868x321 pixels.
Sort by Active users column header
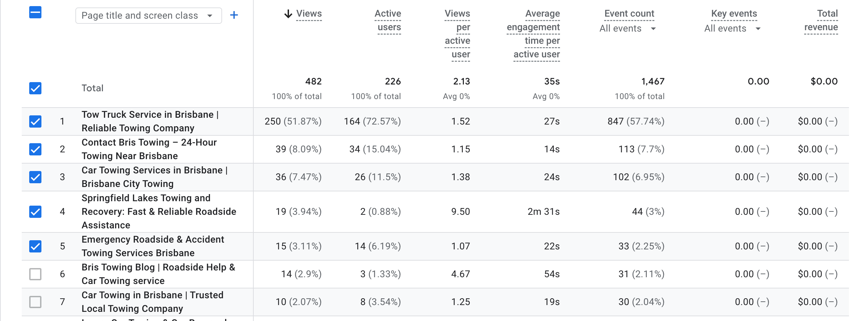point(388,20)
